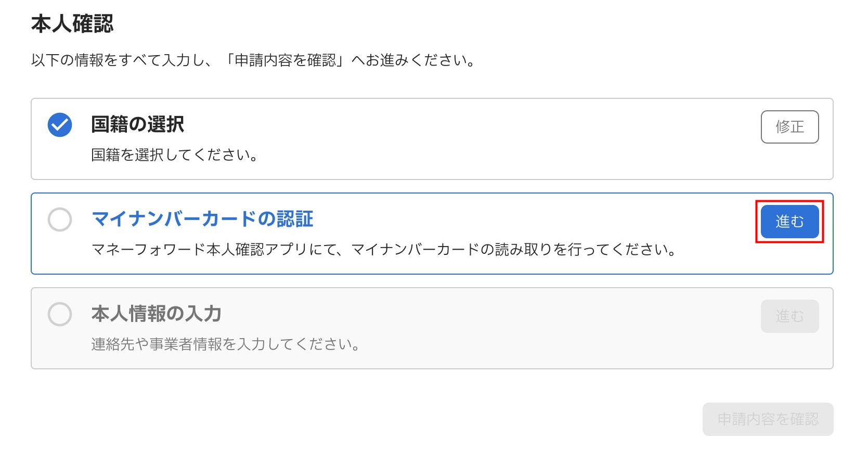Click the 国籍の選択 heading

point(137,125)
